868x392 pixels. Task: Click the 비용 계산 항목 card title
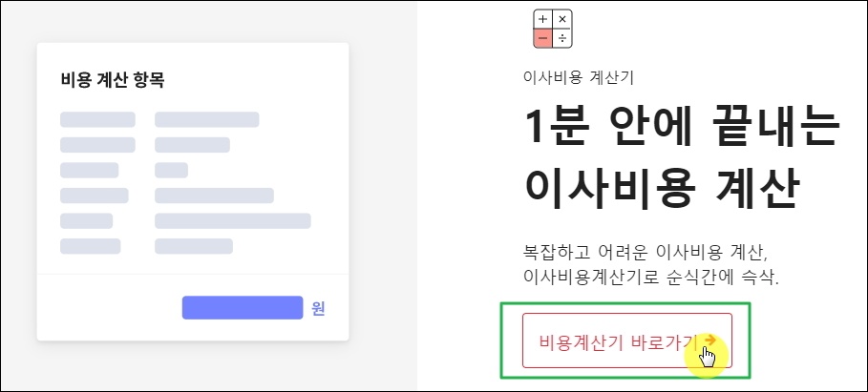click(113, 80)
